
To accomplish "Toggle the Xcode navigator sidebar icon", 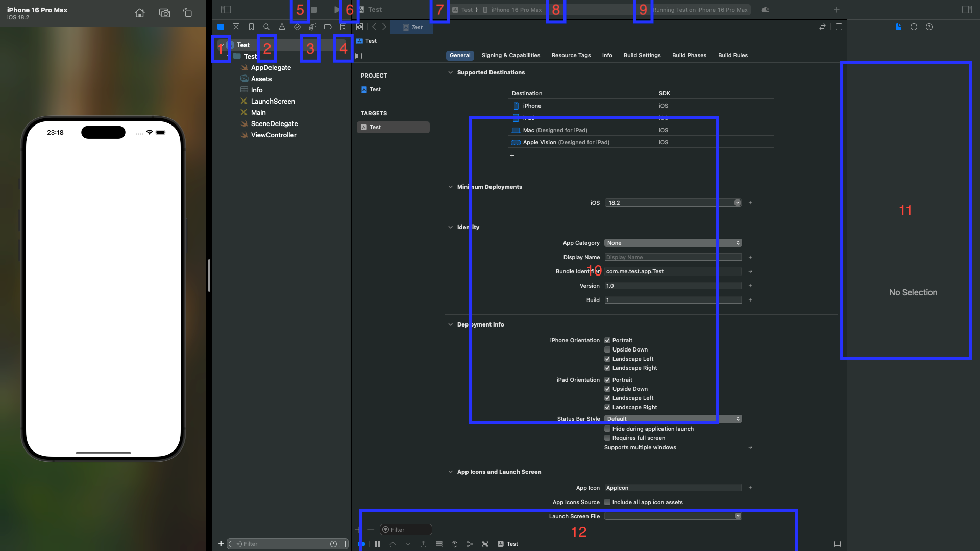I will (x=226, y=9).
